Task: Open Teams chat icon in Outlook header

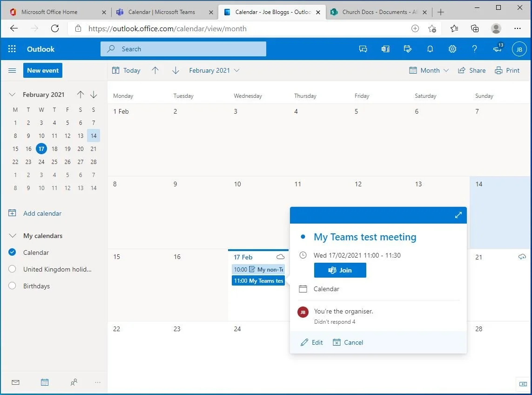Action: pos(363,49)
